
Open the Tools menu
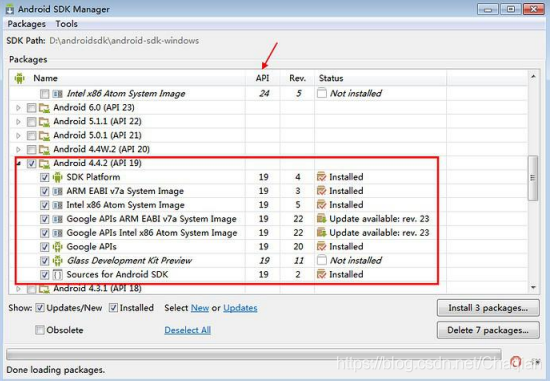click(x=66, y=24)
